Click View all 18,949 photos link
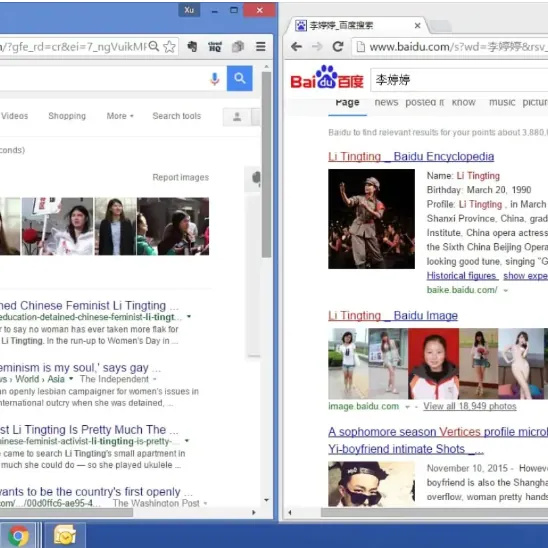The height and width of the screenshot is (548, 548). 470,406
